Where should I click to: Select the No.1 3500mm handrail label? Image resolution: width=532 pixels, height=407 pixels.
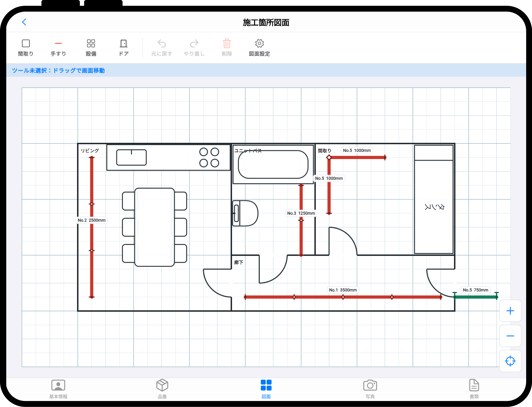tap(343, 290)
